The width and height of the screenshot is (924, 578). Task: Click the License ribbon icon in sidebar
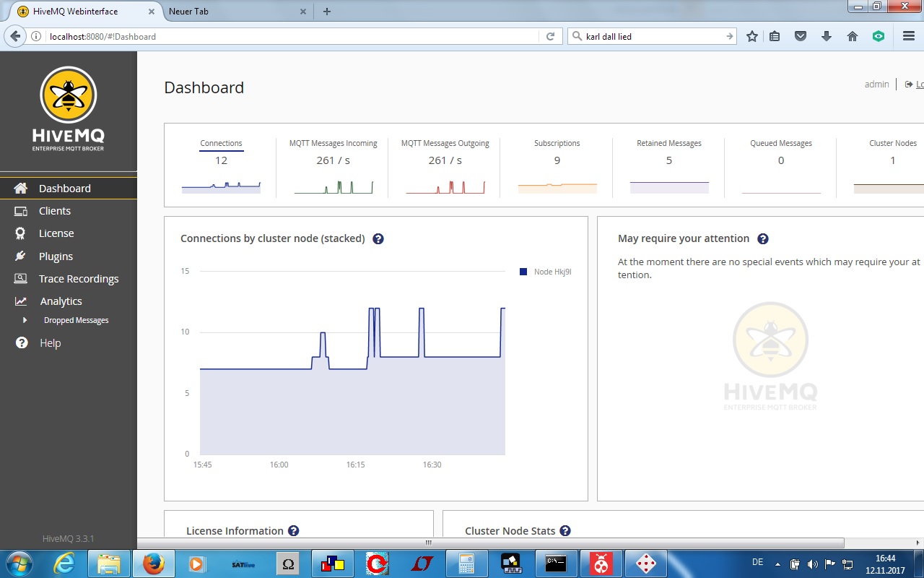[21, 233]
